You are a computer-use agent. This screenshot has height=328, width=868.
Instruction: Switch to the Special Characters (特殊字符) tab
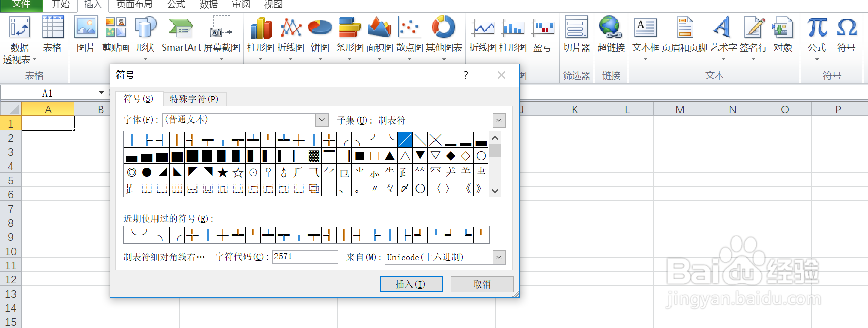pos(194,99)
